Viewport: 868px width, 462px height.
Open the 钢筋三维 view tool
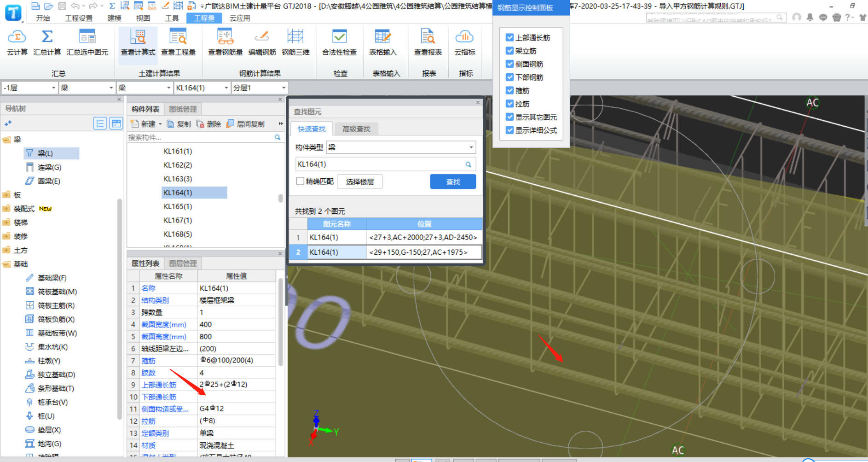click(295, 37)
